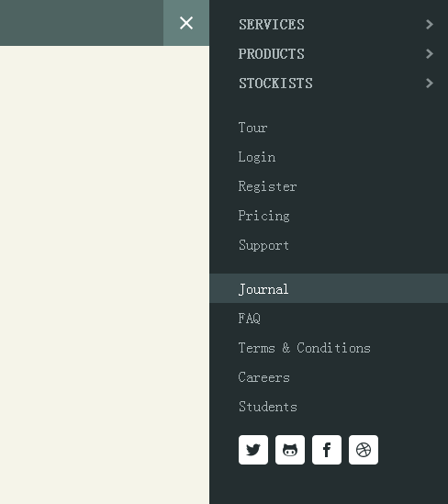The width and height of the screenshot is (448, 504).
Task: Select the PRODUCTS menu item
Action: 271,53
